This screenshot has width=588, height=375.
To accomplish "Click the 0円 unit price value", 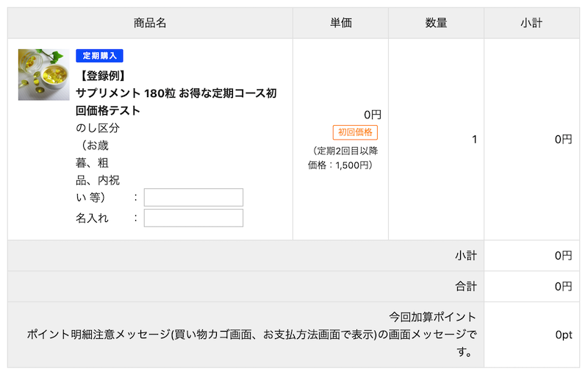I will point(373,115).
